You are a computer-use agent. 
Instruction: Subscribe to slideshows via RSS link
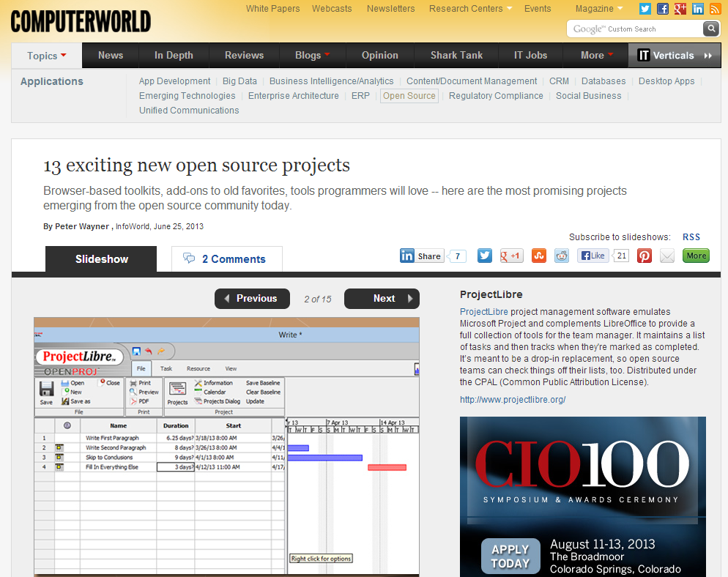click(691, 237)
